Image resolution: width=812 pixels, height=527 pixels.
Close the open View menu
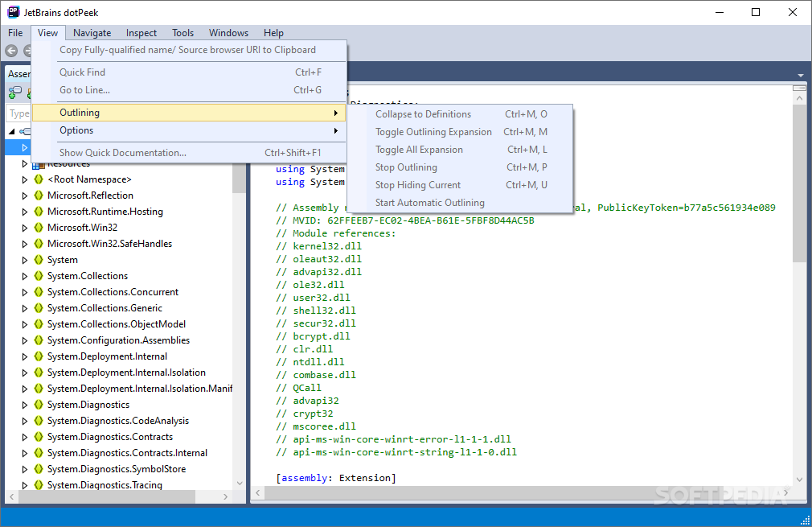tap(47, 33)
